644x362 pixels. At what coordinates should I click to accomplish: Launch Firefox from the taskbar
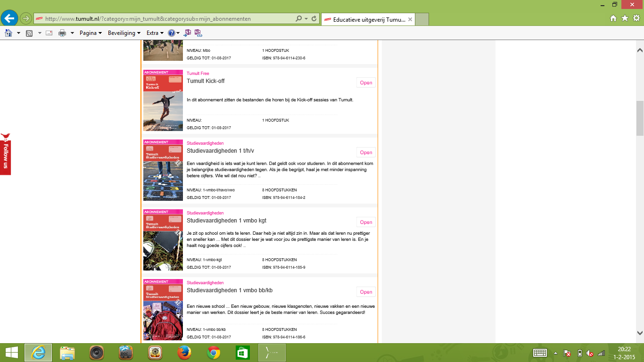pyautogui.click(x=184, y=353)
